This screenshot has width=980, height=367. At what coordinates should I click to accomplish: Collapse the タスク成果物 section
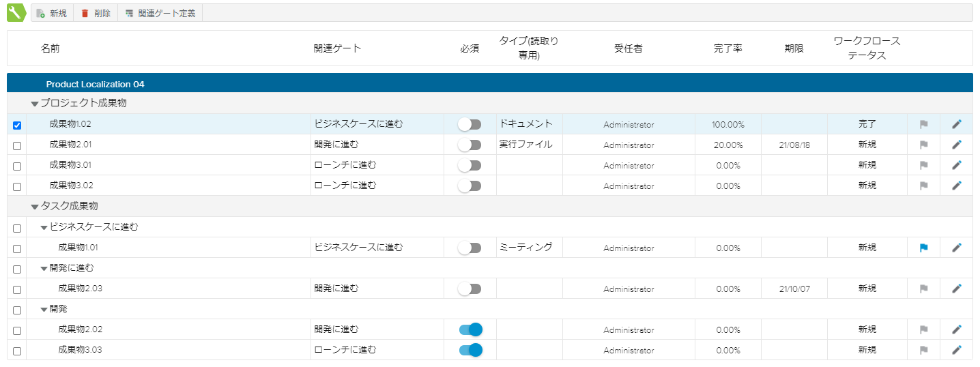tap(35, 207)
